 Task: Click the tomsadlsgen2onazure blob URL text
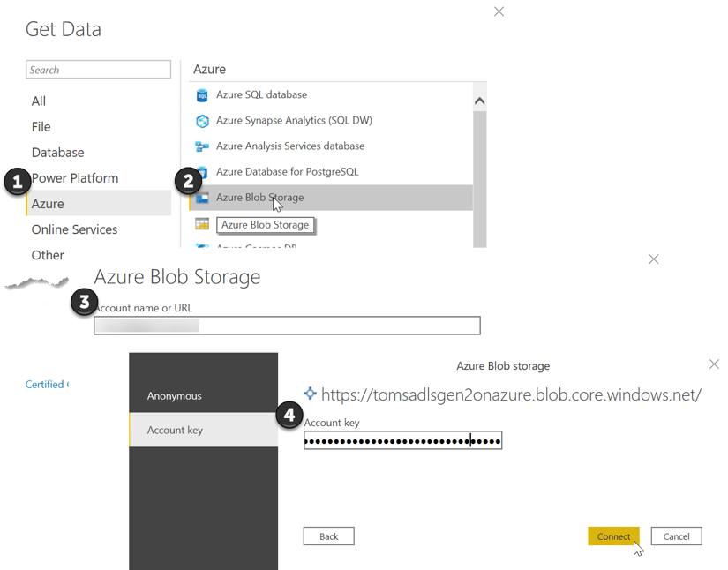click(511, 394)
